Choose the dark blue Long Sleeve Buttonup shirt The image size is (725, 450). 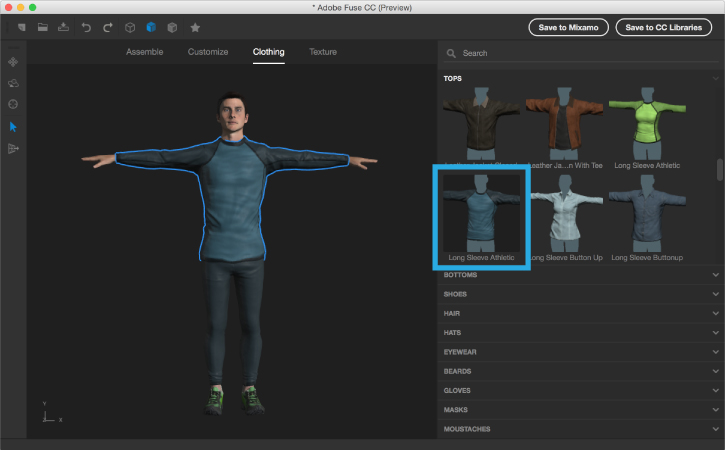(x=647, y=214)
